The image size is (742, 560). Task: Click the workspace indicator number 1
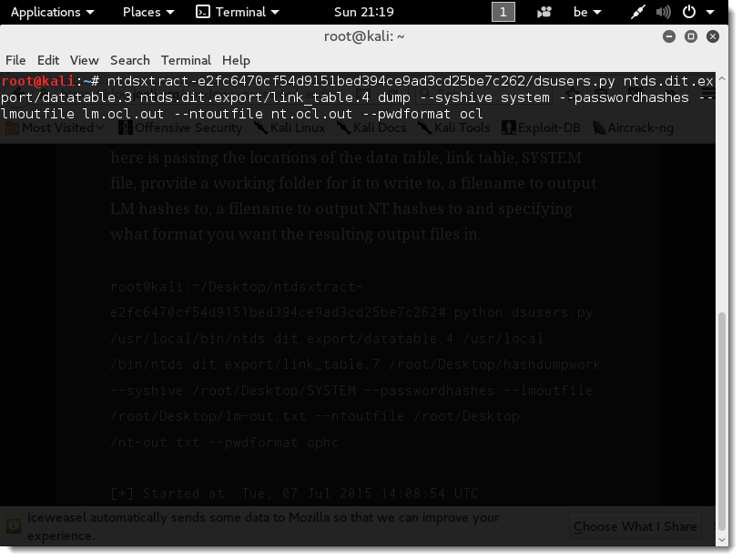pyautogui.click(x=503, y=12)
